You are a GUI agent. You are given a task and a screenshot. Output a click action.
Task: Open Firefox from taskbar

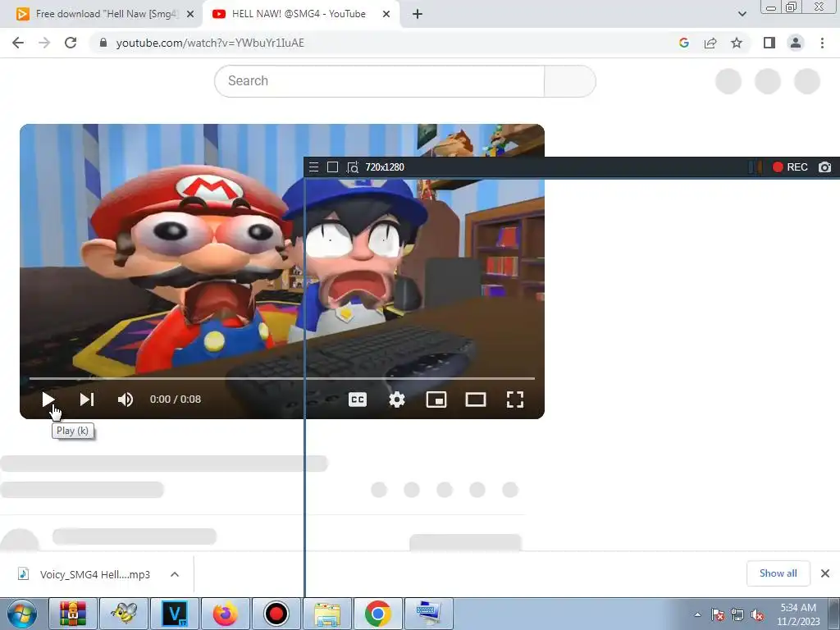pos(225,614)
